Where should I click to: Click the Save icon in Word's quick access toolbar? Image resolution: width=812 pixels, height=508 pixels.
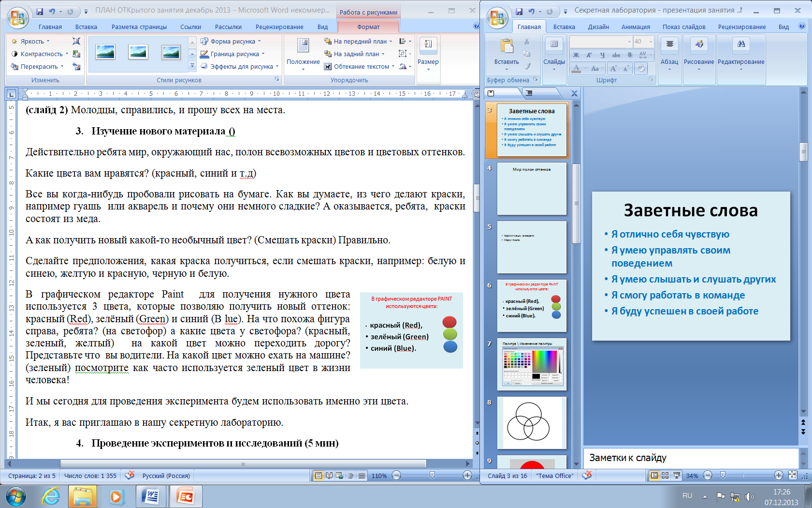[x=40, y=11]
